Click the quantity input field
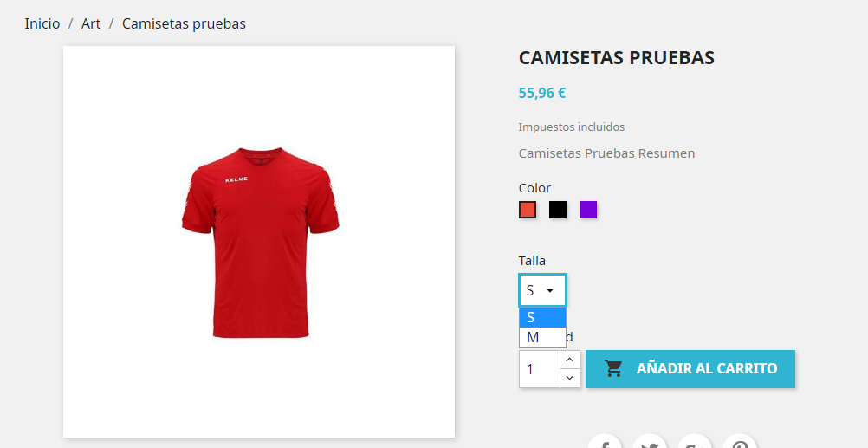This screenshot has height=448, width=868. (540, 369)
